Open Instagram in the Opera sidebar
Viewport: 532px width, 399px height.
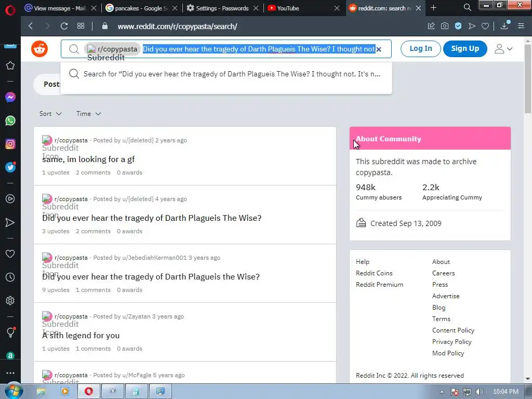[x=10, y=144]
